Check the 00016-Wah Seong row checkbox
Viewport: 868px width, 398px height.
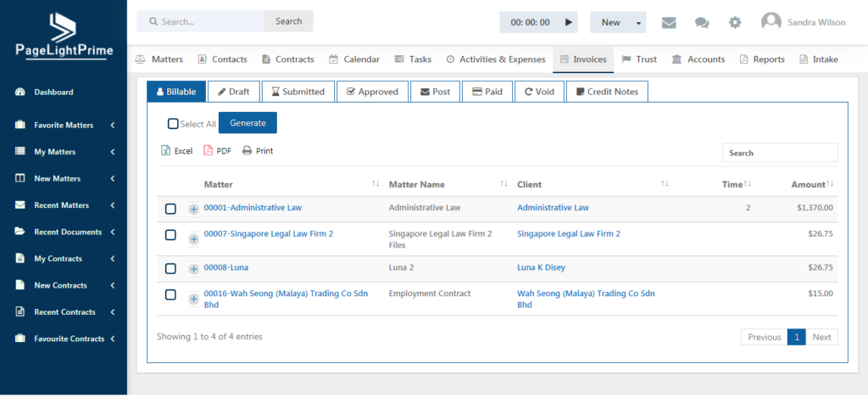point(171,294)
